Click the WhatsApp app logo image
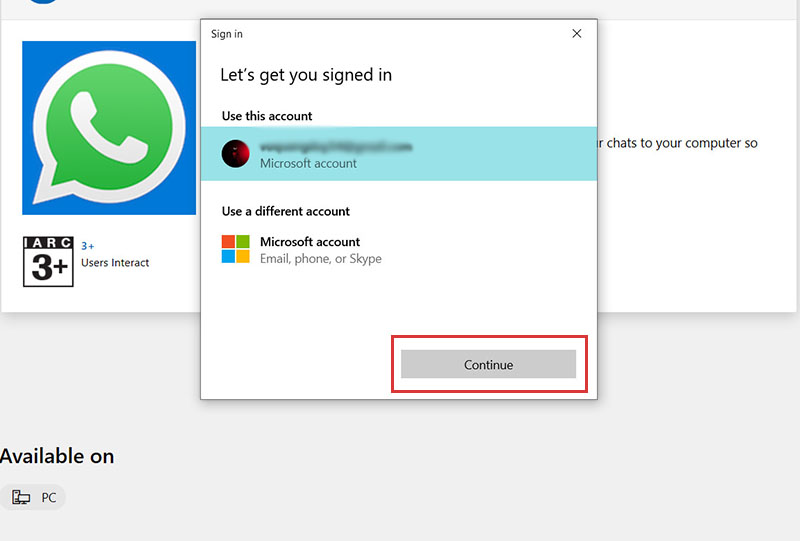The width and height of the screenshot is (800, 541). click(x=109, y=128)
